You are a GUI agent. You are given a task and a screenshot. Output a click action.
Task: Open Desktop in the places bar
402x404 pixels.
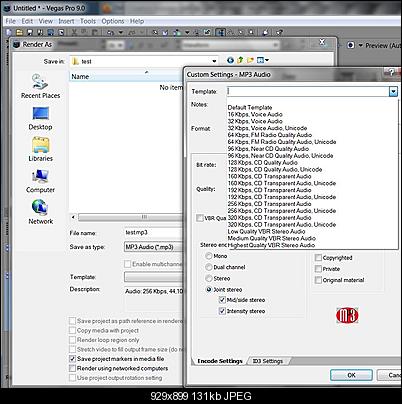point(40,118)
